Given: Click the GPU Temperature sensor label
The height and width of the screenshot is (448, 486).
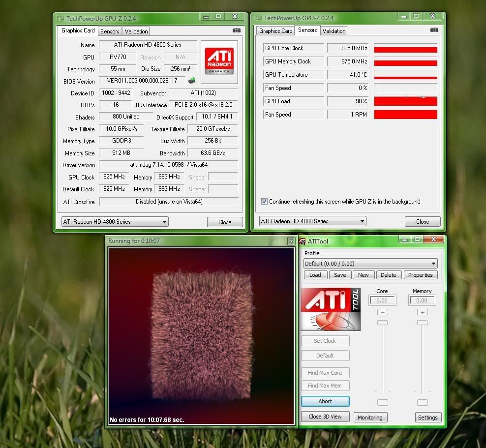Looking at the screenshot, I should [x=293, y=75].
